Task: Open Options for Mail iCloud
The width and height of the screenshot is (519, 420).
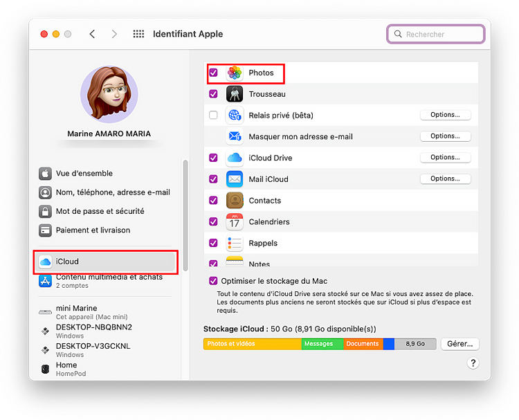Action: click(x=445, y=179)
